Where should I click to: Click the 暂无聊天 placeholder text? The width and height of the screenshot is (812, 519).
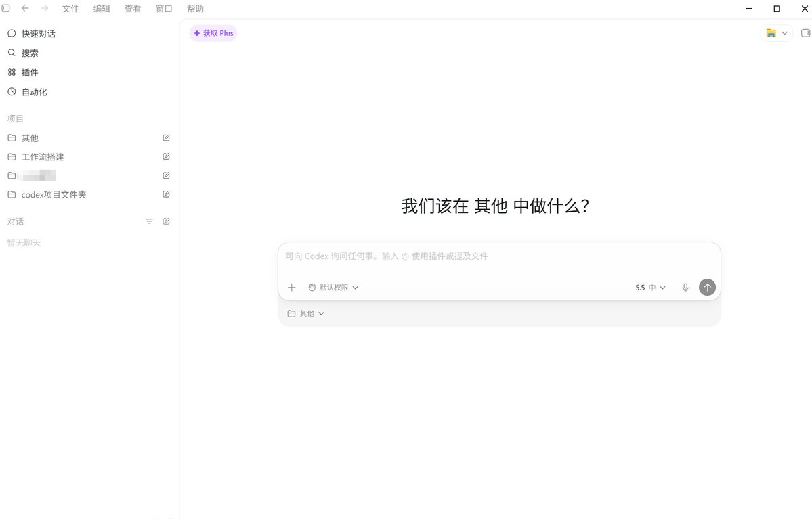click(24, 243)
